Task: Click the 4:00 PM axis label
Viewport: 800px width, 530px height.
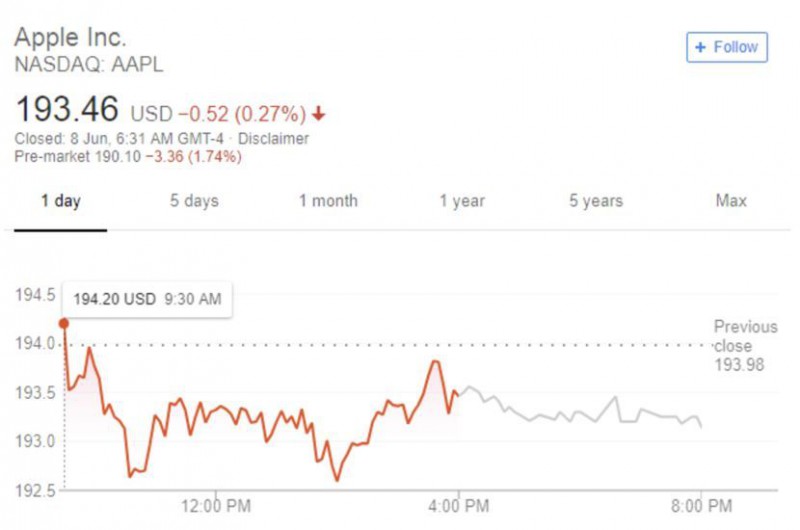Action: pyautogui.click(x=459, y=504)
